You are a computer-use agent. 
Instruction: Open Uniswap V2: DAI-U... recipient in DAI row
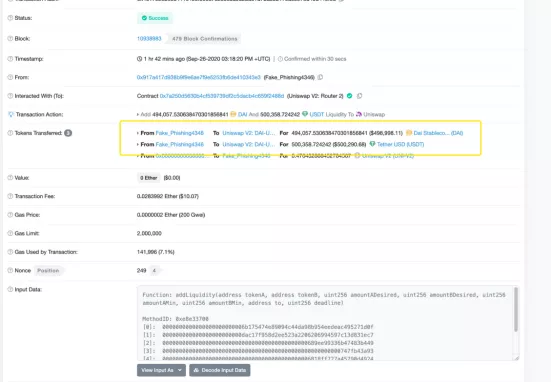click(x=248, y=133)
